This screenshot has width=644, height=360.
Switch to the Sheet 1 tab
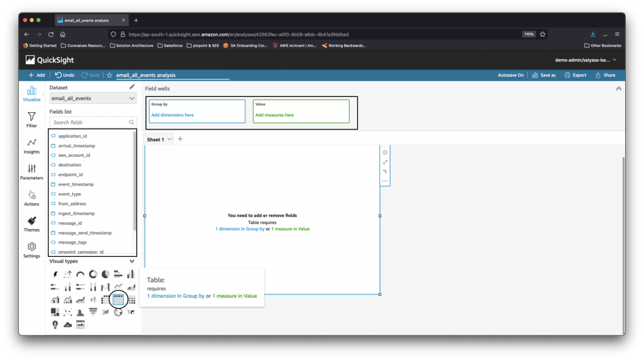click(156, 139)
